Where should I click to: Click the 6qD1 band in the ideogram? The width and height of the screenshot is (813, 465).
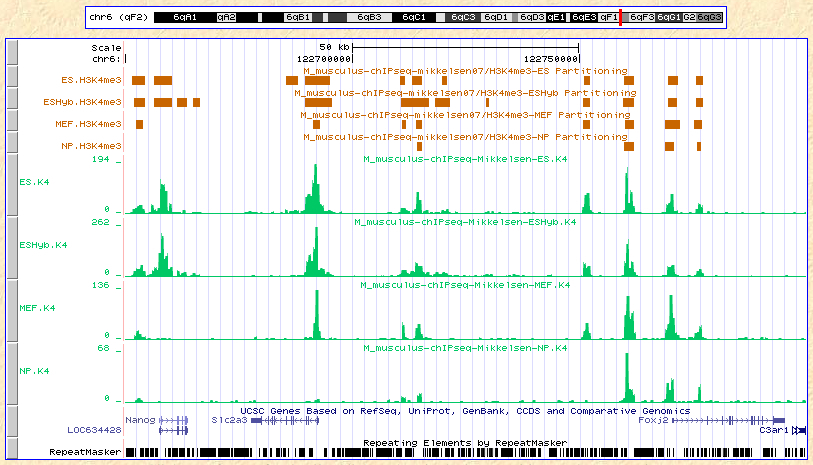[x=498, y=18]
